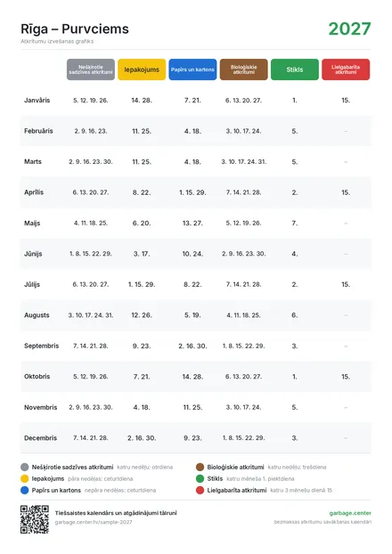The width and height of the screenshot is (392, 554).
Task: Click the gray Nešķirotie sadzīves atkritumi header
Action: 91,69
